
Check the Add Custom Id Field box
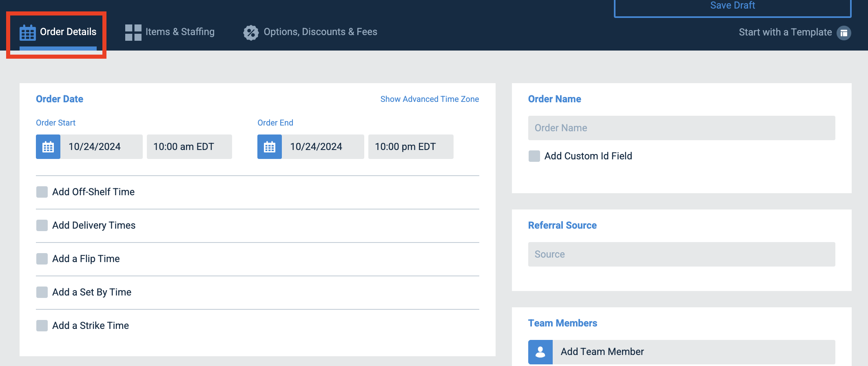click(x=534, y=156)
